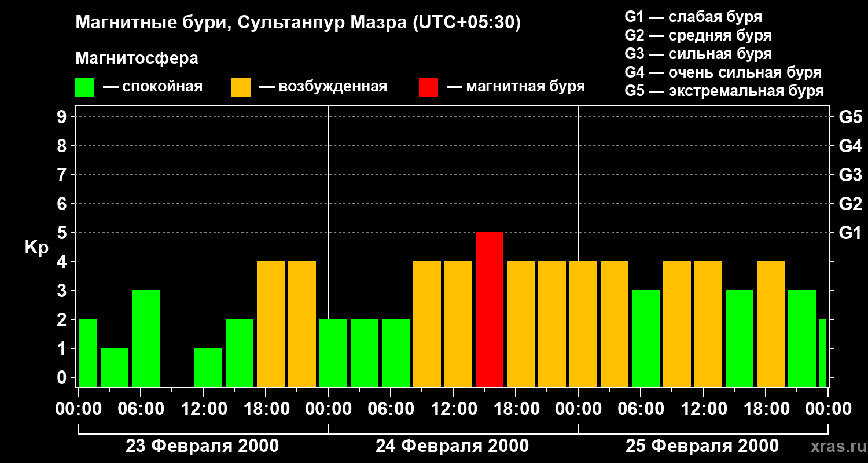The width and height of the screenshot is (868, 463).
Task: Click the orange bar at 03:00 on 25 February
Action: 615,324
